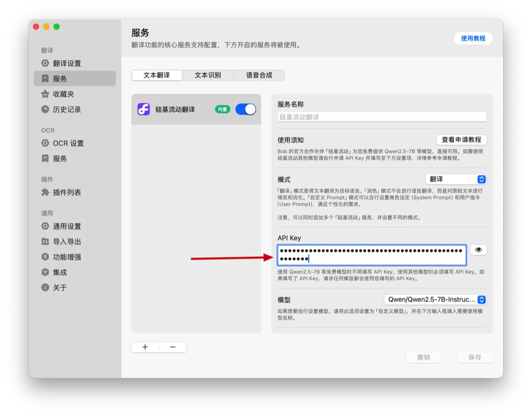This screenshot has height=416, width=532.
Task: Open 导入导出 icon in sidebar
Action: coord(45,241)
